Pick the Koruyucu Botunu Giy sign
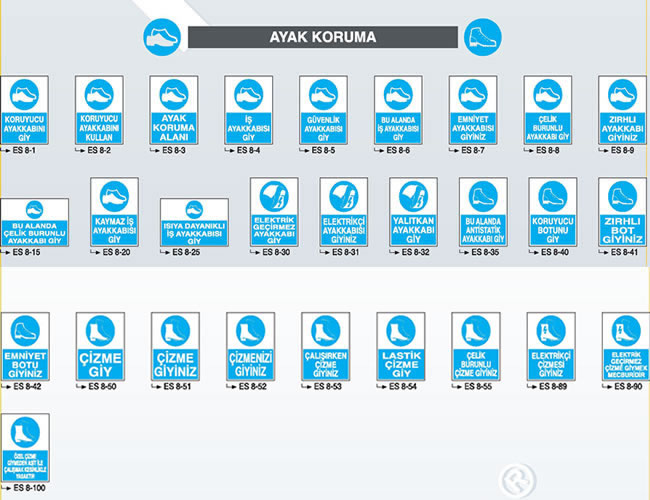650x500 pixels. pos(553,212)
